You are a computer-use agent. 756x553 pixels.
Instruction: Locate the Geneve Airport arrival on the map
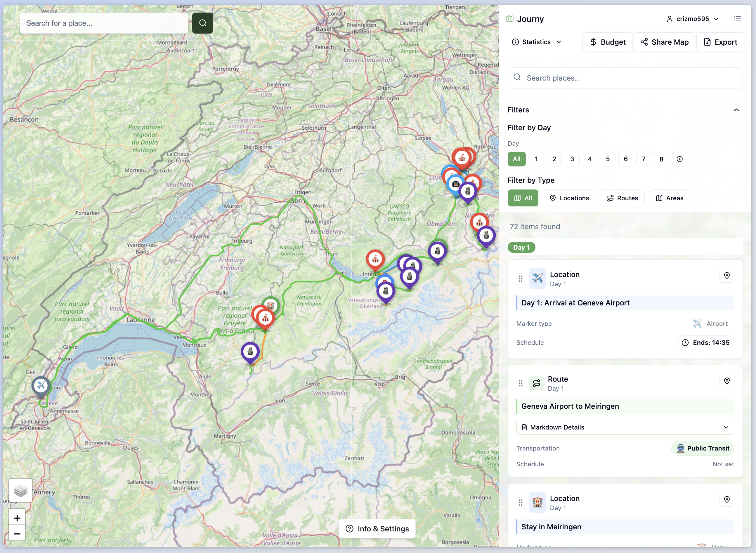pos(726,275)
